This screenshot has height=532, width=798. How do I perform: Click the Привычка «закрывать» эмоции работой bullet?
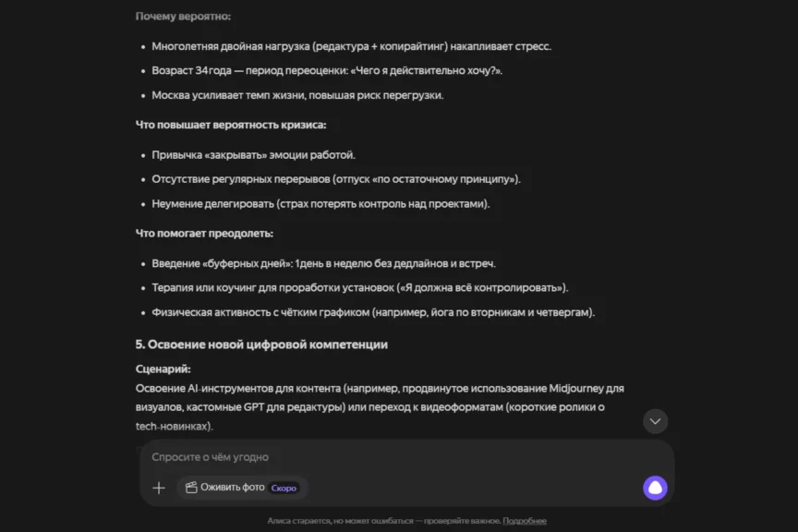click(253, 155)
